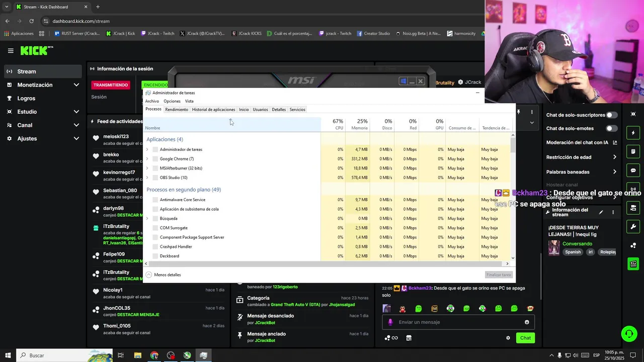Open the Vista menu in Task Manager

pyautogui.click(x=189, y=101)
